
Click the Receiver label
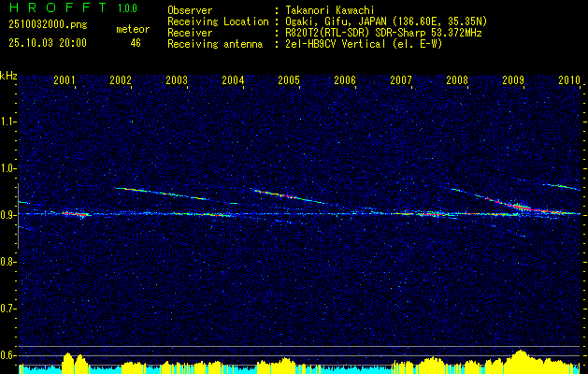pos(190,33)
